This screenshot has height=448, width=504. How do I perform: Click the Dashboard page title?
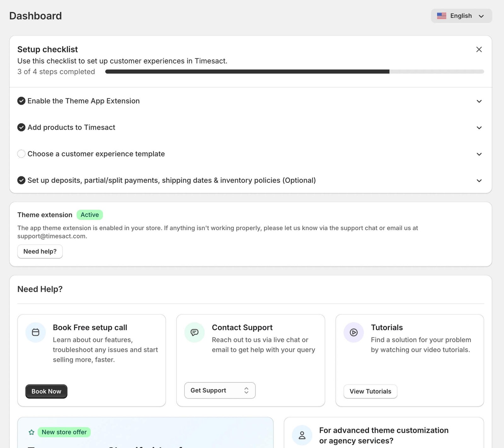[36, 16]
